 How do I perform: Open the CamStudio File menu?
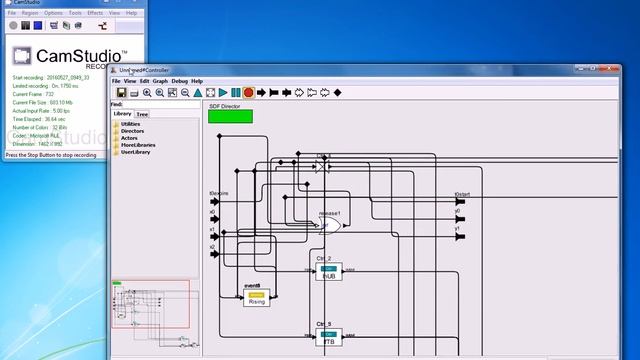click(x=12, y=13)
